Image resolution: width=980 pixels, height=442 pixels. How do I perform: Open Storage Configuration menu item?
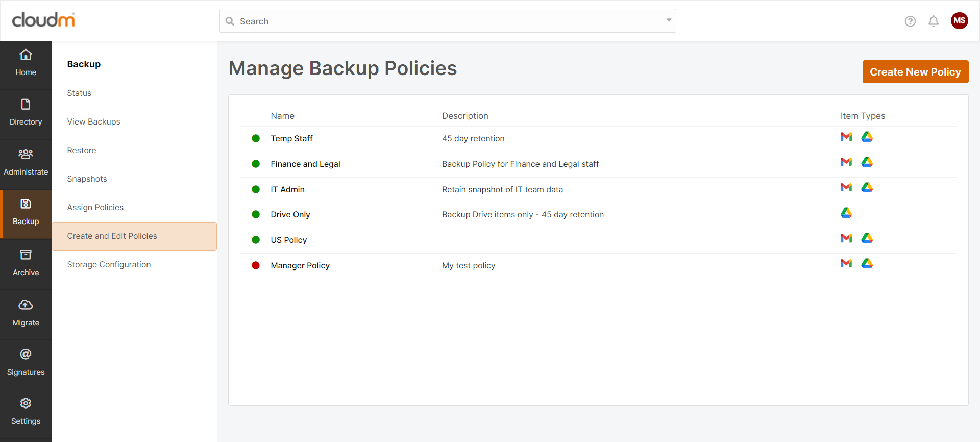(x=109, y=264)
